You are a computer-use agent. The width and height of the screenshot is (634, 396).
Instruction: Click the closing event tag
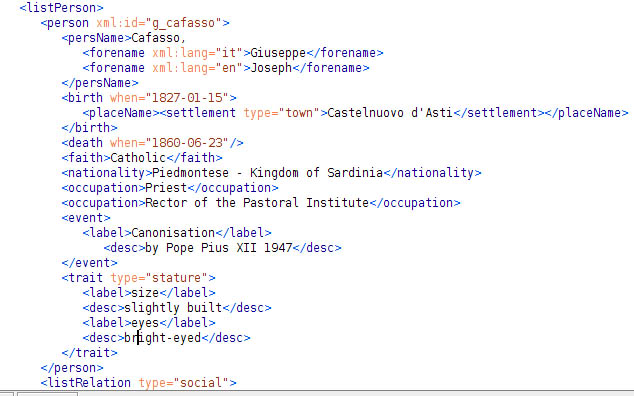(x=89, y=263)
